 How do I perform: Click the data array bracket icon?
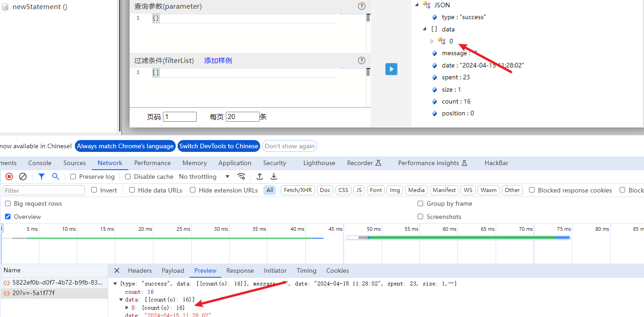(x=434, y=29)
